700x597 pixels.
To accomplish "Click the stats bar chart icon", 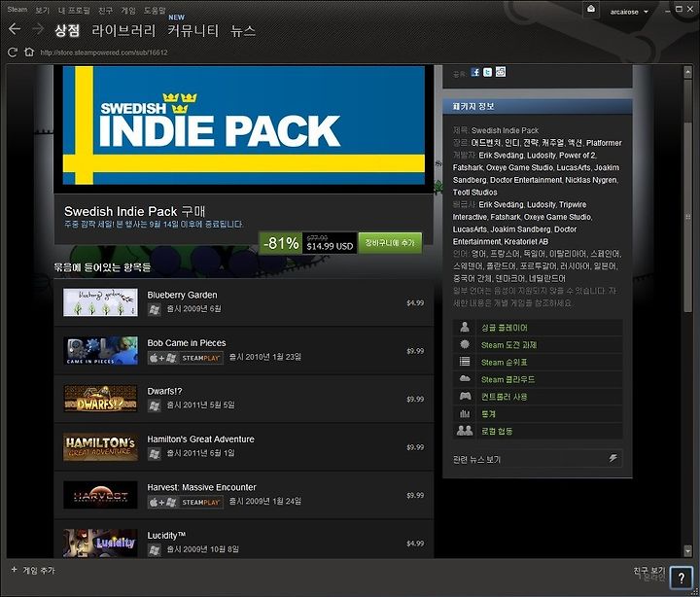I will pyautogui.click(x=465, y=413).
